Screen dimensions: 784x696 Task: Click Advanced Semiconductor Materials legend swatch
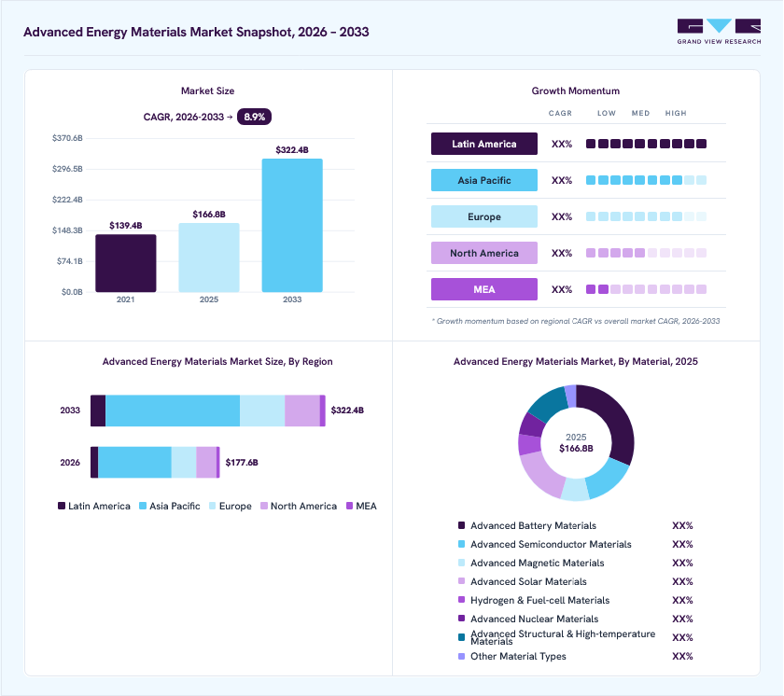tap(461, 544)
